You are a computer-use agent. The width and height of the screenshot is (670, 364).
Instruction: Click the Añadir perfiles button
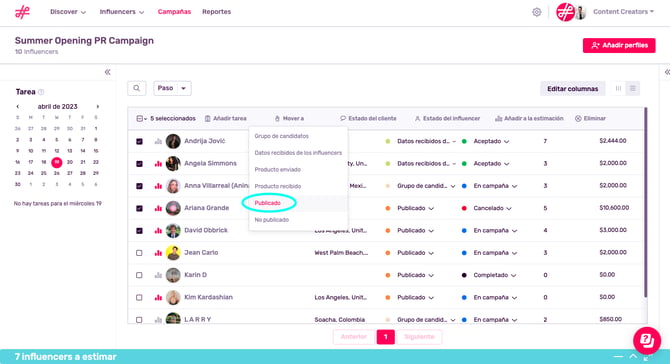coord(619,45)
